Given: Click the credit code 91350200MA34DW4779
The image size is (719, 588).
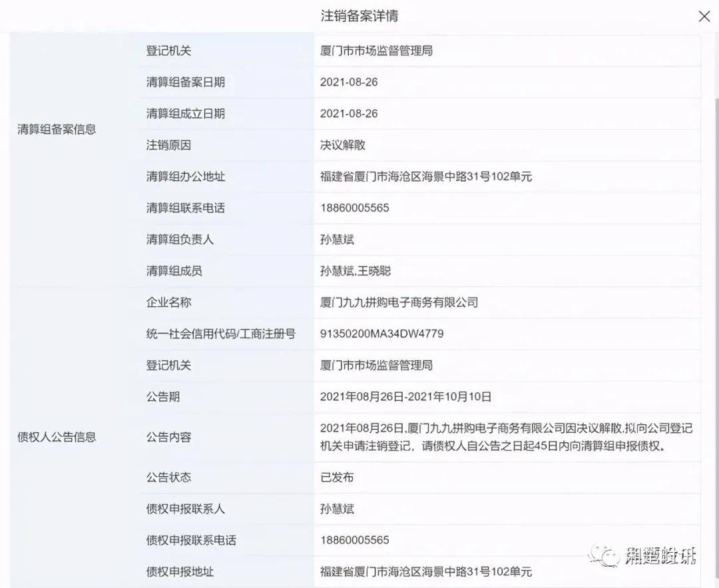Looking at the screenshot, I should click(x=381, y=334).
